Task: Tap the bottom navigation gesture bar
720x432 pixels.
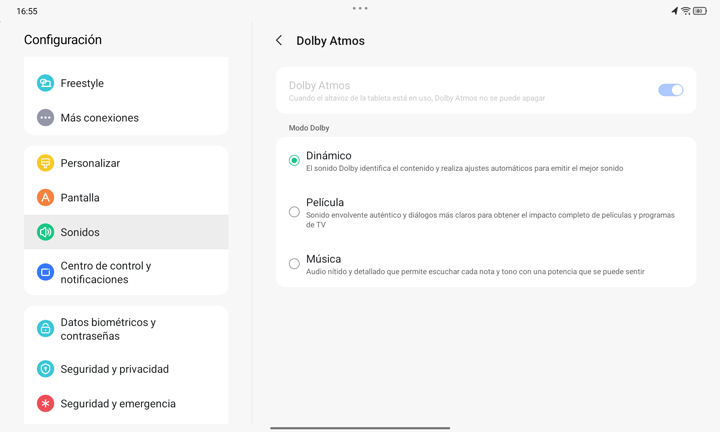Action: click(360, 428)
